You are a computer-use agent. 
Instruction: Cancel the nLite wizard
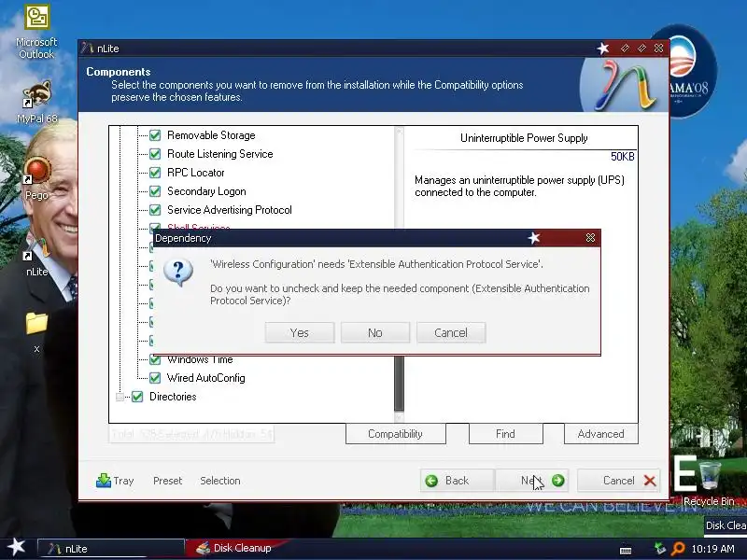click(x=619, y=481)
